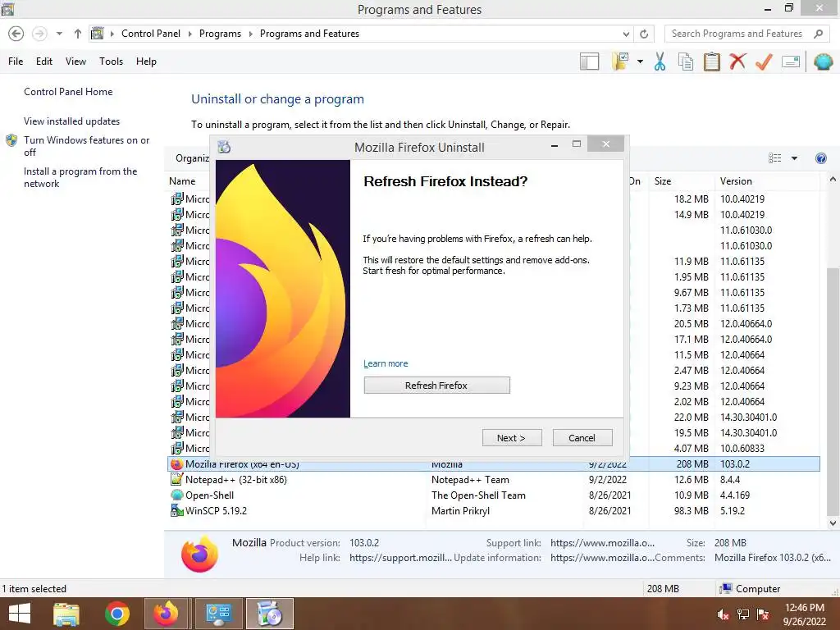Click the Control Panel address bar icon
Image resolution: width=840 pixels, height=630 pixels.
97,33
